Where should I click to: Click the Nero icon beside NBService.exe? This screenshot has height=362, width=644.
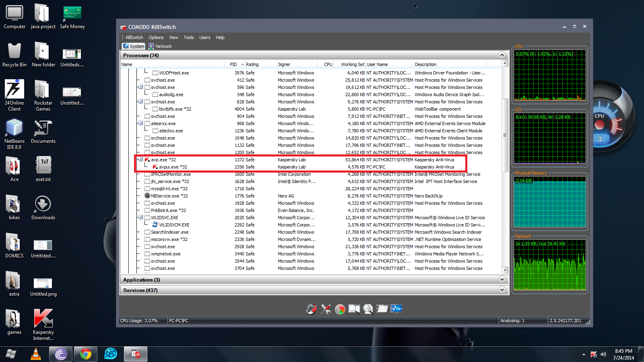pos(147,196)
